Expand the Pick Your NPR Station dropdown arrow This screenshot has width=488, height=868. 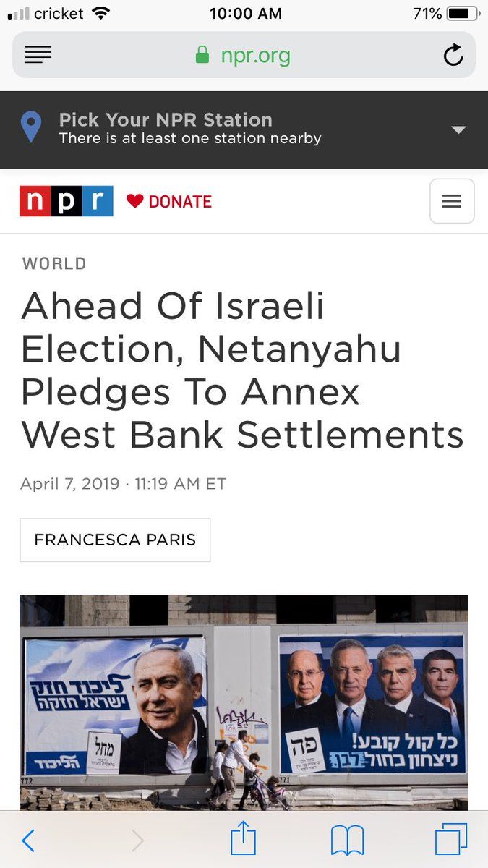[458, 129]
